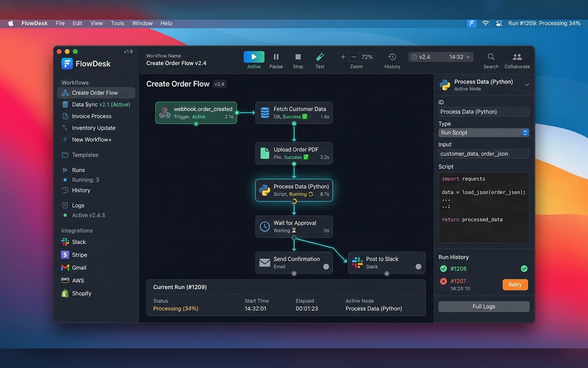
Task: Open the History toolbar icon
Action: tap(392, 57)
